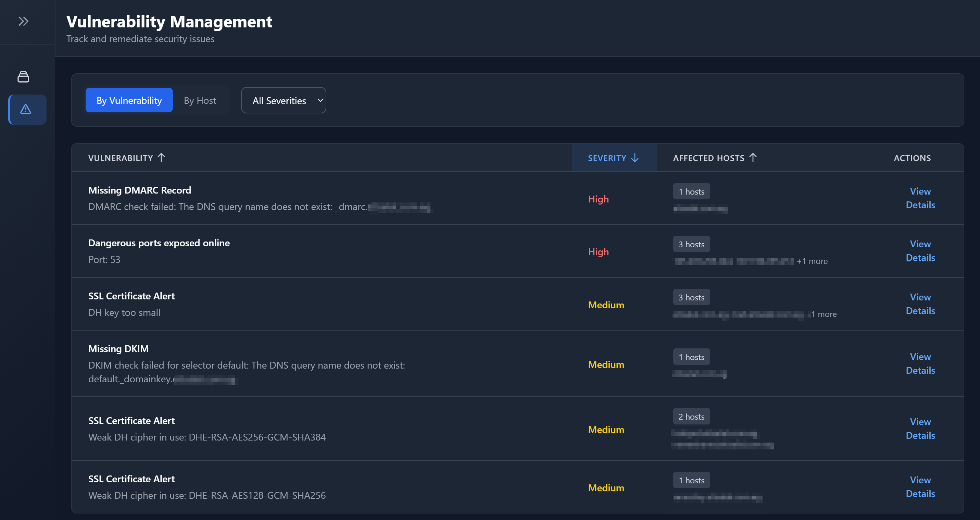The height and width of the screenshot is (520, 980).
Task: Click the Affected Hosts column header
Action: click(x=708, y=158)
